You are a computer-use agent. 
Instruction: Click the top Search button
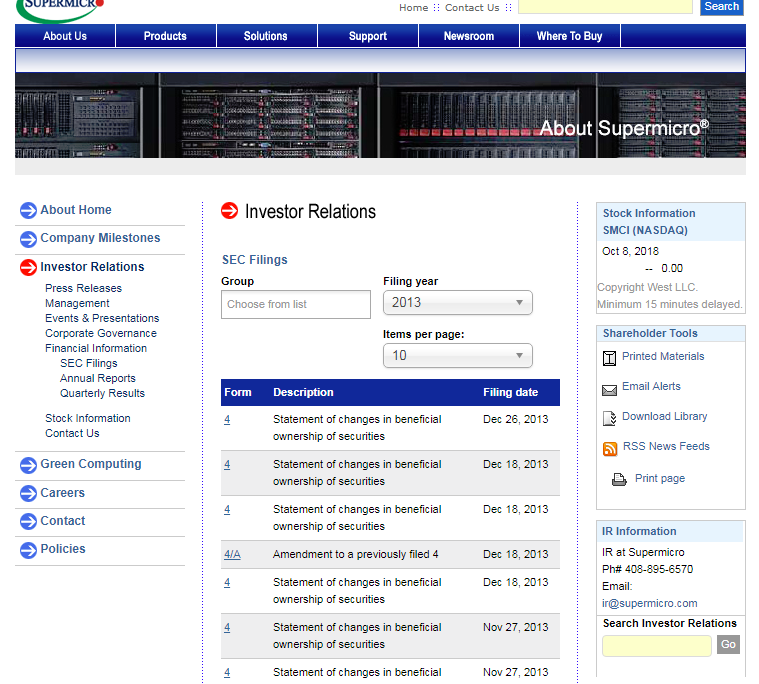pos(722,7)
